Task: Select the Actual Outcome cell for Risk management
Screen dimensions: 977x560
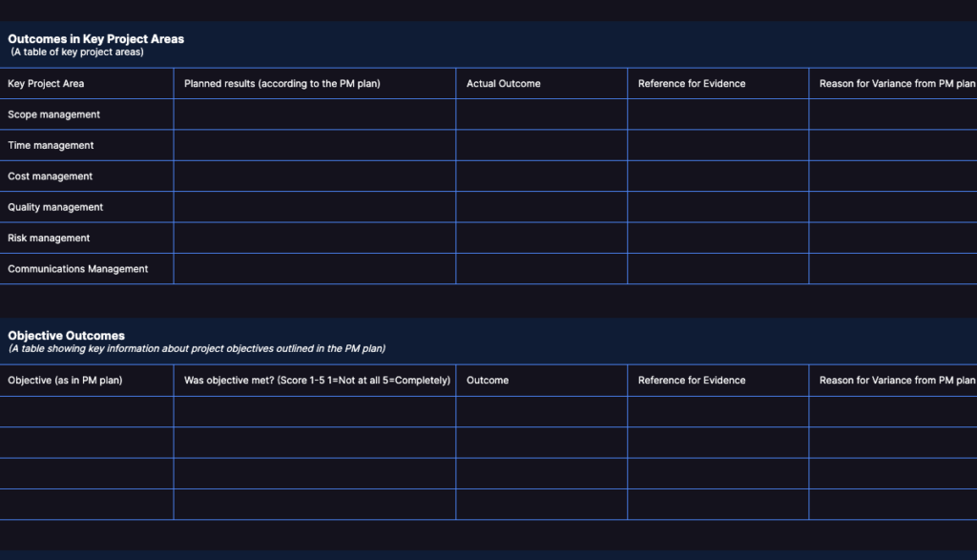Action: pos(541,238)
